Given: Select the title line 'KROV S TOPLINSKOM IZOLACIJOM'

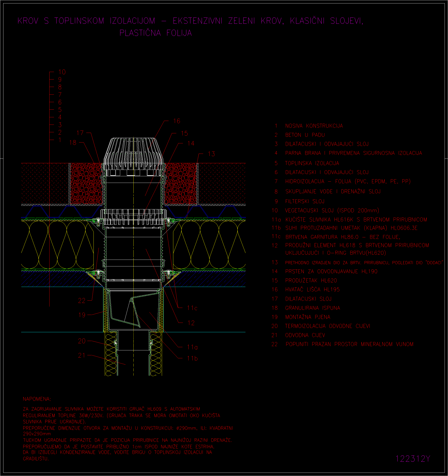Looking at the screenshot, I should point(86,21).
